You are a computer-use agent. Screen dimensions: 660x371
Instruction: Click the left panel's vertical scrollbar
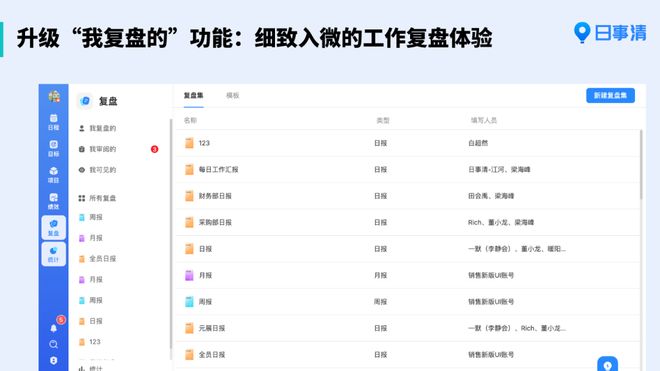171,234
